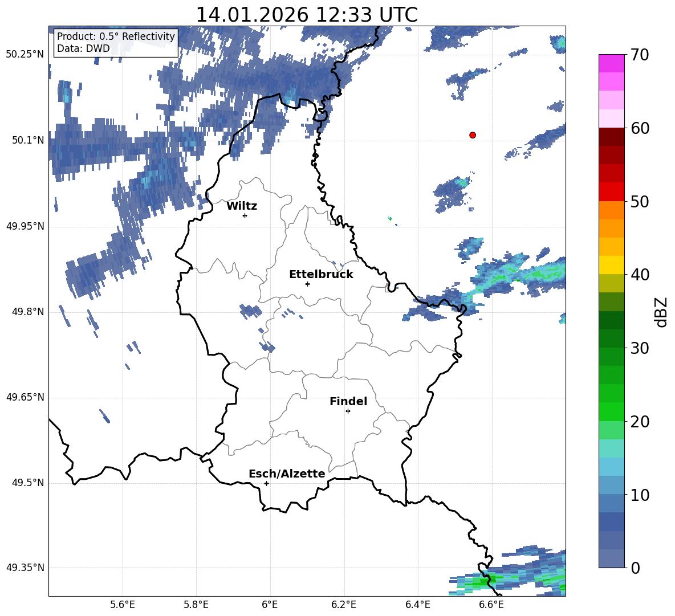Click the magenta colorbar band near 70
The width and height of the screenshot is (675, 616).
point(611,63)
